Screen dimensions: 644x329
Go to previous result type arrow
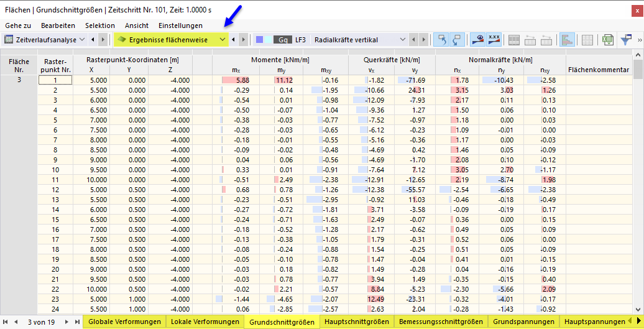point(234,40)
